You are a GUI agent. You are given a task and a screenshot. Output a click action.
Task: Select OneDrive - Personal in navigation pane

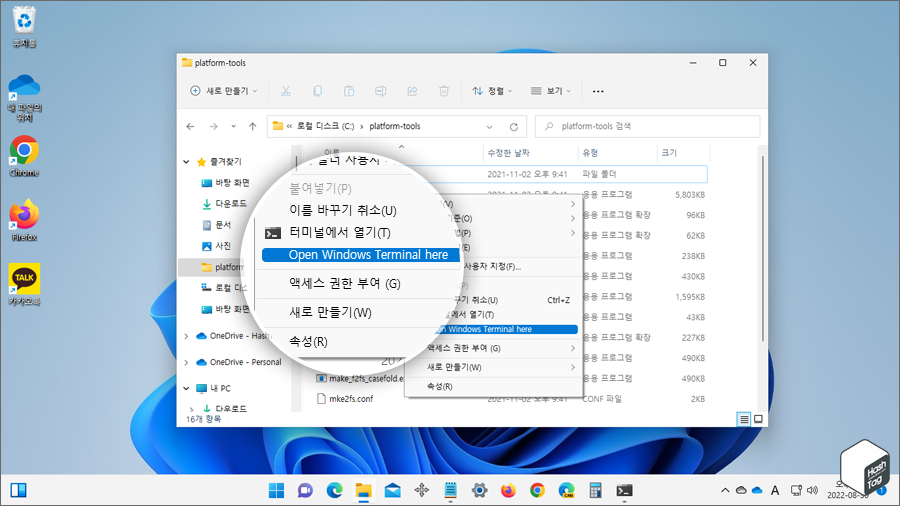click(239, 363)
